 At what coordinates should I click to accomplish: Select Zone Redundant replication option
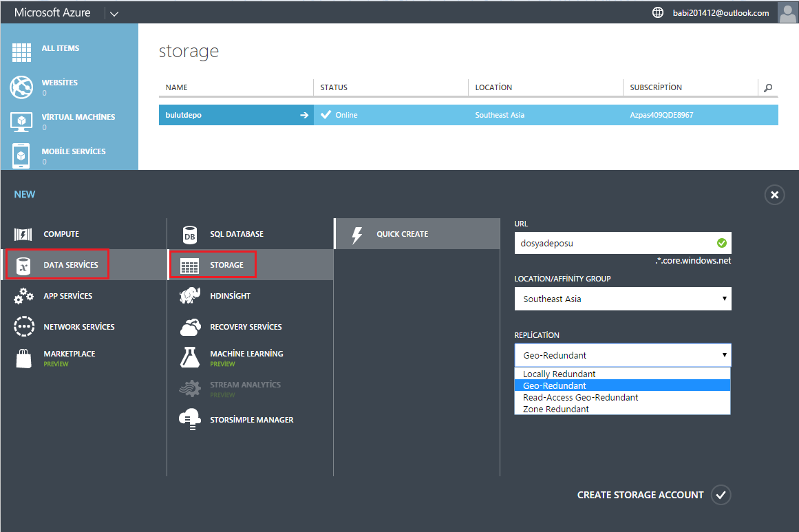[622, 409]
